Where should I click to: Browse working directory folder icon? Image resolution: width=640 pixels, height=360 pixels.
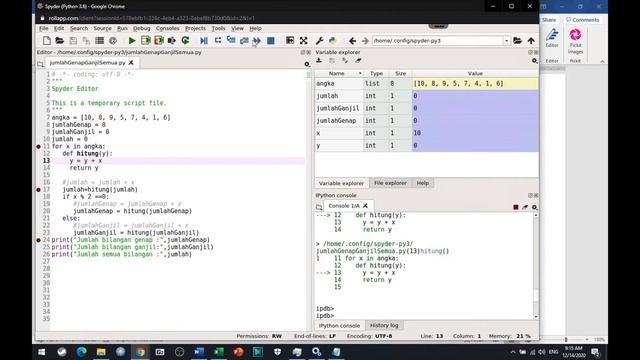[517, 40]
